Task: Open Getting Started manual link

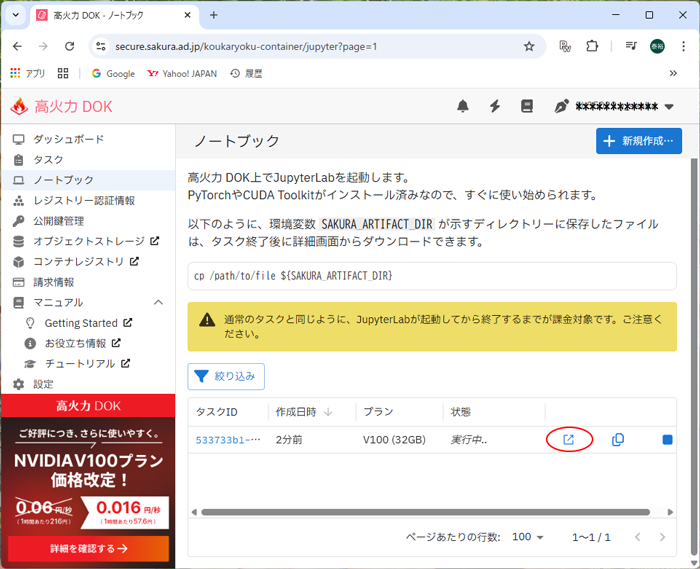Action: tap(88, 323)
